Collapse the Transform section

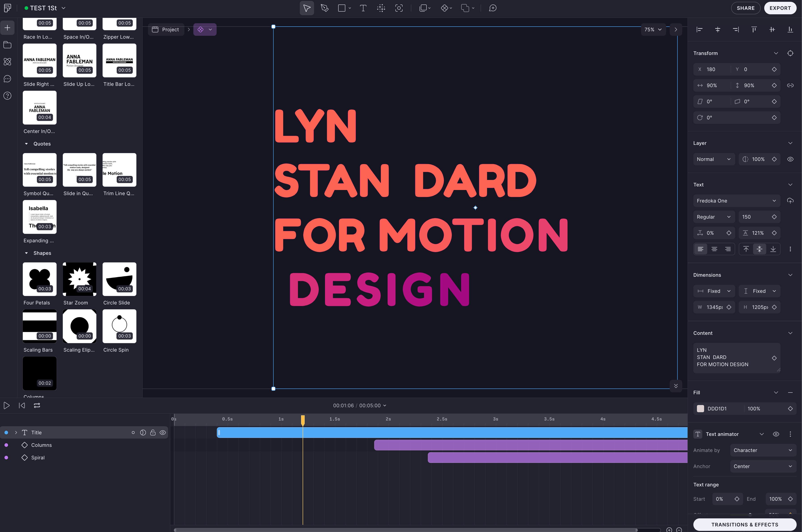(776, 53)
